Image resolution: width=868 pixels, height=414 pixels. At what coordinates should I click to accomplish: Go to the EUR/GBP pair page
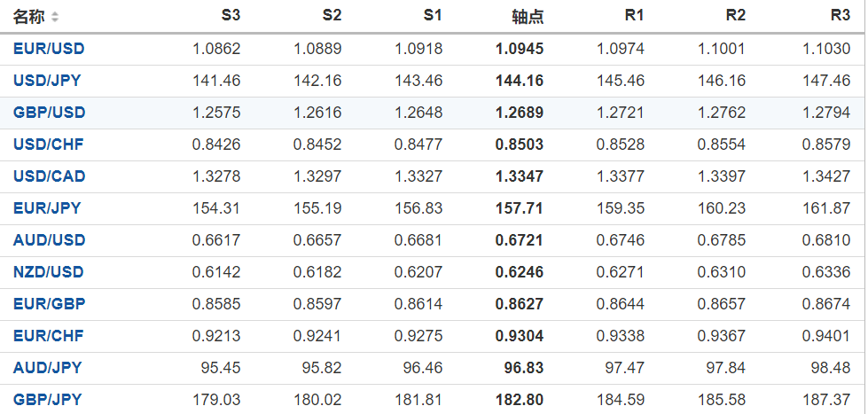pos(49,304)
